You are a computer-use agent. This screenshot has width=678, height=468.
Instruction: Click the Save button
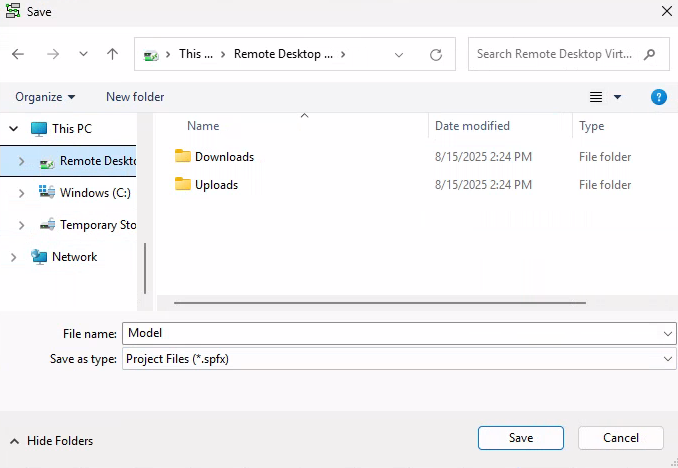click(520, 438)
